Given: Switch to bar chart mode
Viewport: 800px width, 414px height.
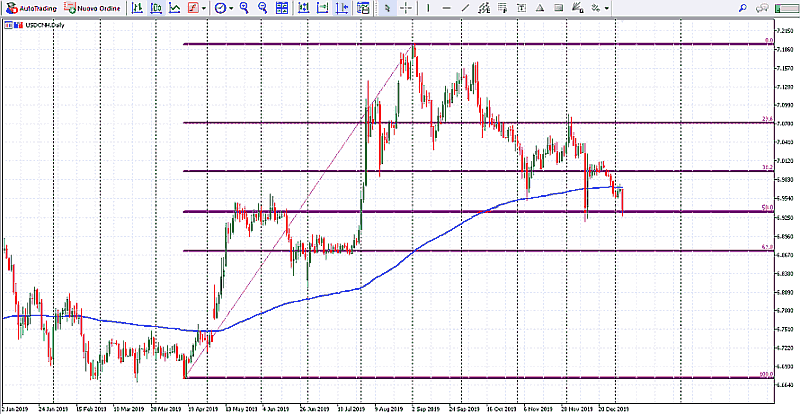Looking at the screenshot, I should point(138,8).
